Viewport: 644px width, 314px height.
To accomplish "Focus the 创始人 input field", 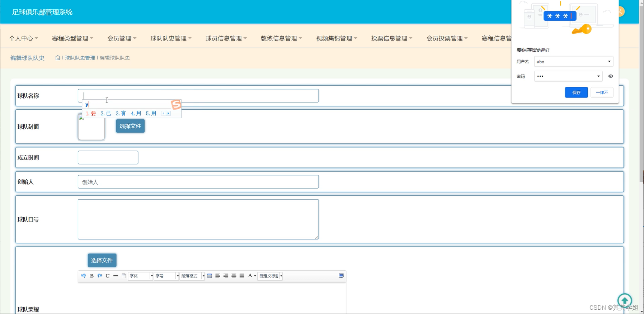I will [198, 182].
